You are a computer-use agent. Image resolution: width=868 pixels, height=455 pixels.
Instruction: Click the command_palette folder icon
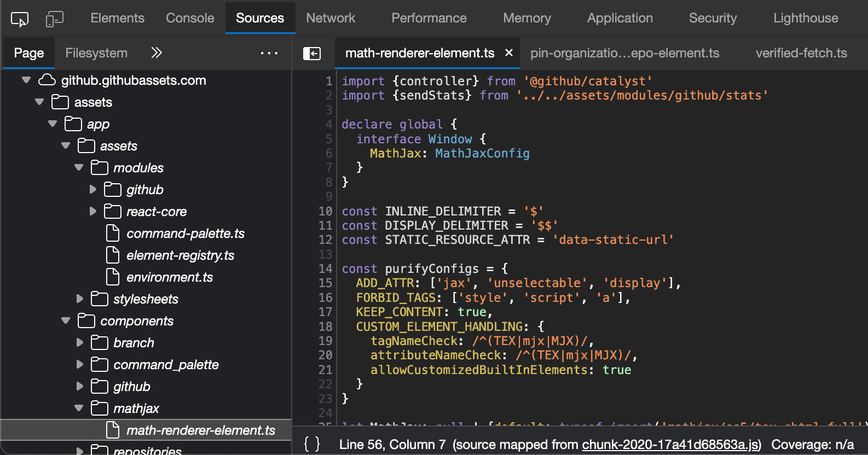[100, 364]
